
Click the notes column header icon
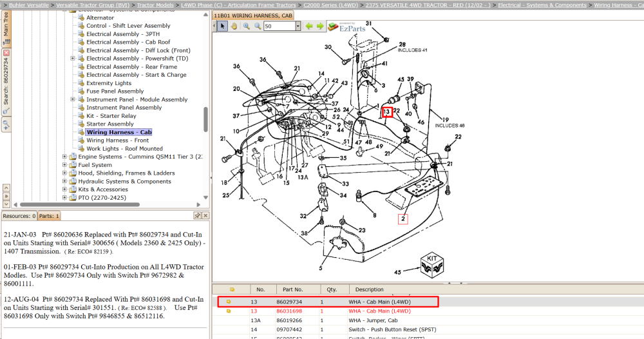(x=232, y=289)
